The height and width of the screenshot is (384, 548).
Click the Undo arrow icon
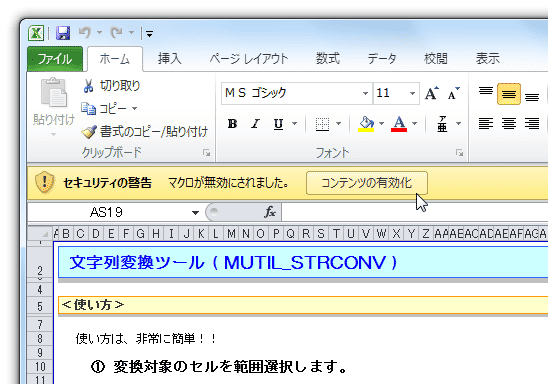(x=85, y=33)
